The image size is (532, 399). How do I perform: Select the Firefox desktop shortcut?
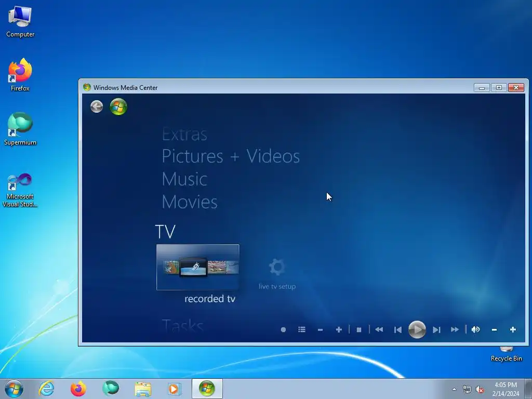[20, 75]
